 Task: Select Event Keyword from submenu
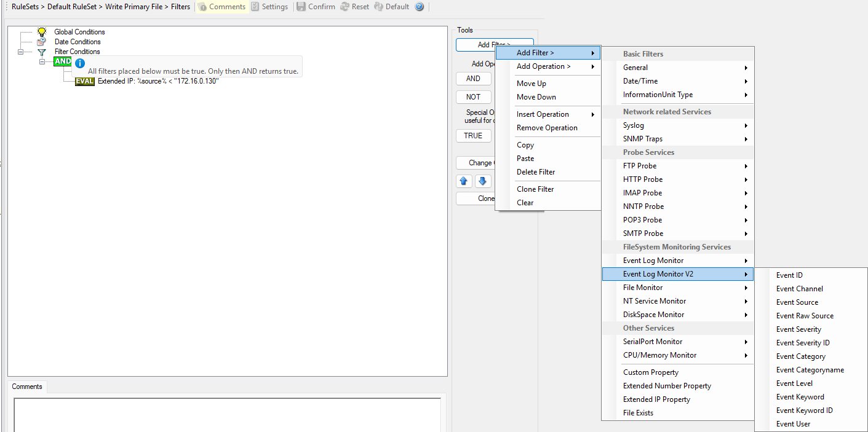tap(811, 397)
